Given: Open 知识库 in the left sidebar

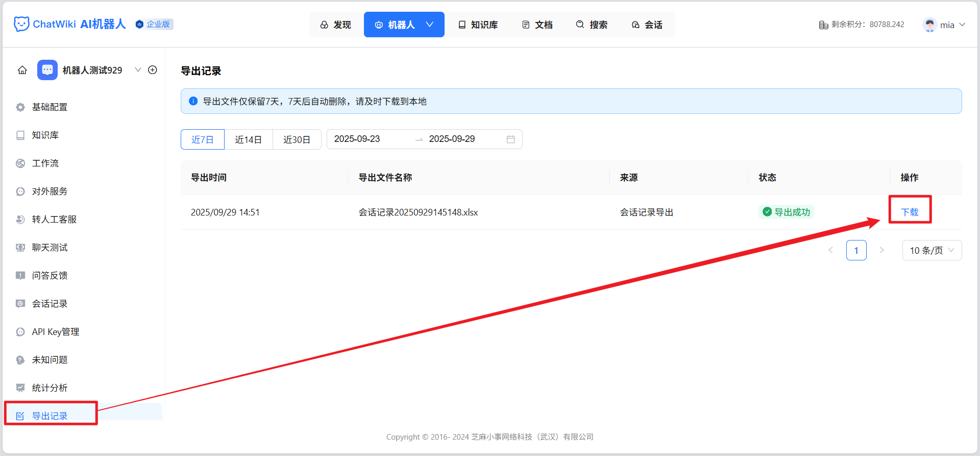Looking at the screenshot, I should tap(83, 135).
